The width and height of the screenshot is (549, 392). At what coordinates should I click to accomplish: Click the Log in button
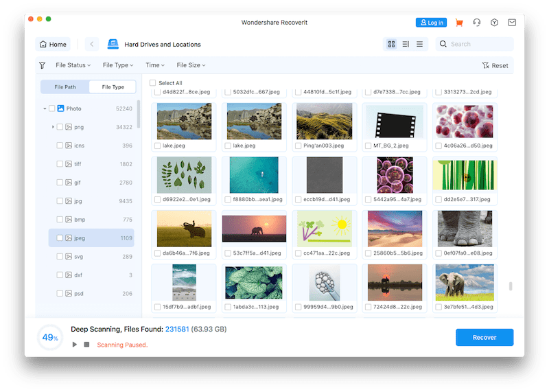tap(431, 23)
